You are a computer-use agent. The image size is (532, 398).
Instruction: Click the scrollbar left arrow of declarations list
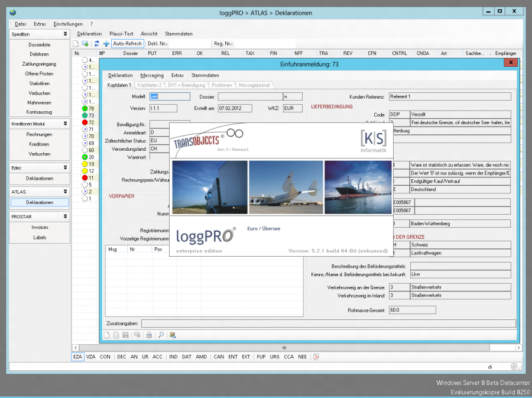75,348
